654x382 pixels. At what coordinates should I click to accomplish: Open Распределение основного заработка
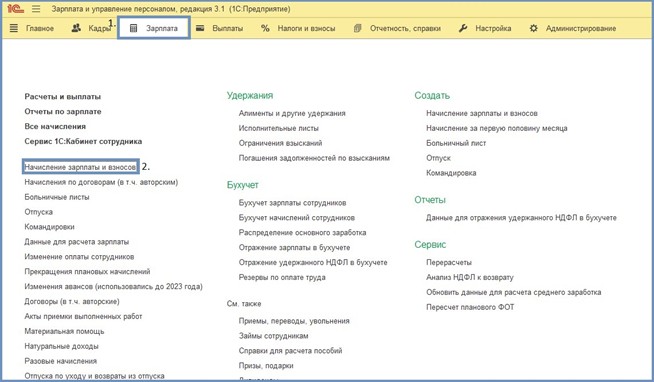pos(302,233)
